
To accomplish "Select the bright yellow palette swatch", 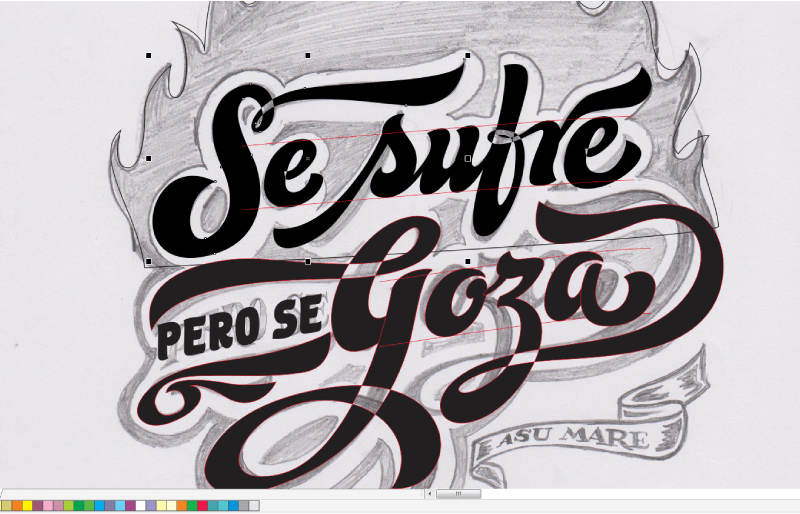I will [27, 506].
